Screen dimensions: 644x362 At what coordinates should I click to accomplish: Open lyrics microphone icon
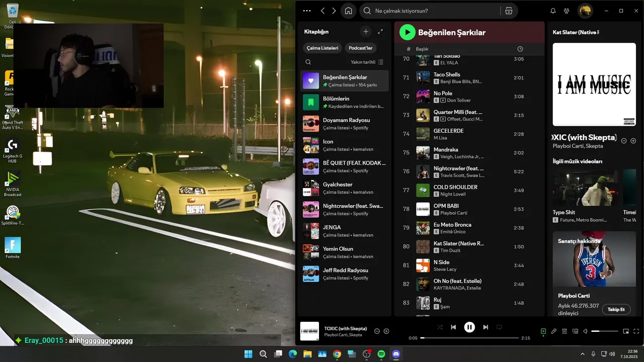[x=553, y=331]
